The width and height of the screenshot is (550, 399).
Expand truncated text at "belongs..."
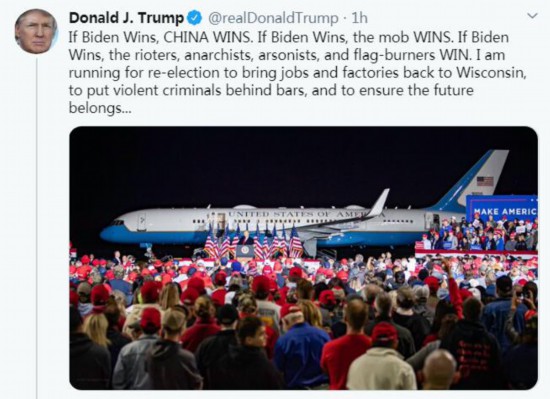[x=100, y=108]
